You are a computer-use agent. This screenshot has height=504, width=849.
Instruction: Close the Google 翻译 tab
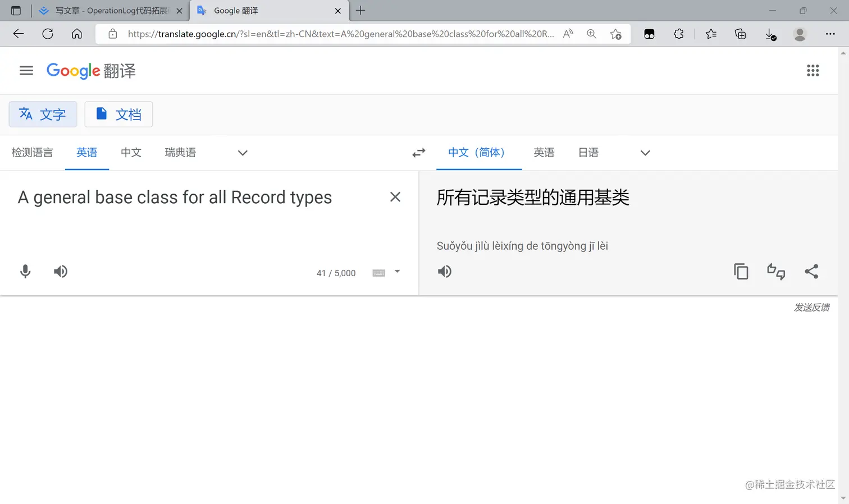337,11
